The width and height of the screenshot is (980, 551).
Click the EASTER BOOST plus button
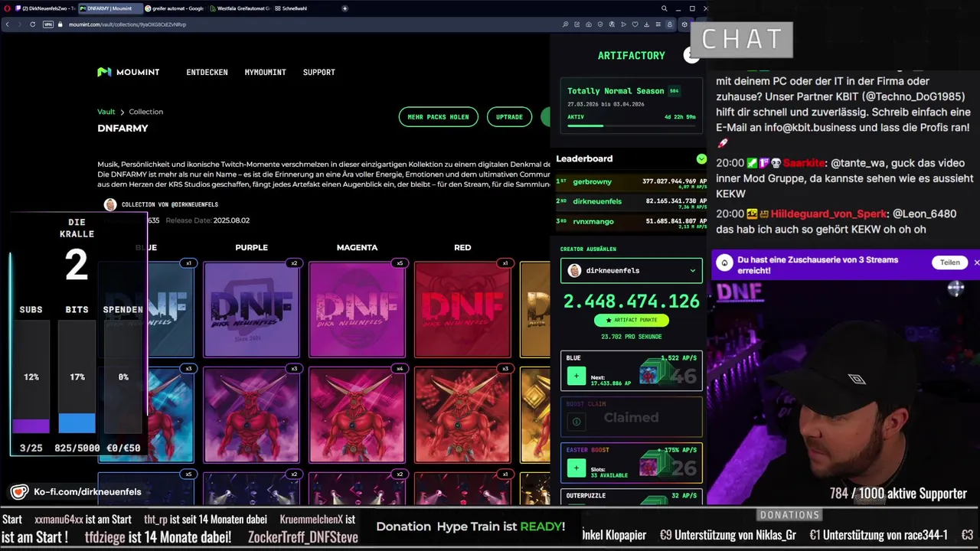(x=577, y=467)
